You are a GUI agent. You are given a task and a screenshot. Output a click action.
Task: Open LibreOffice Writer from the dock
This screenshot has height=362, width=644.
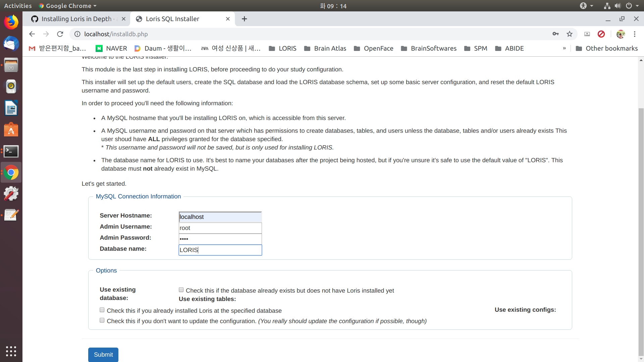coord(11,108)
